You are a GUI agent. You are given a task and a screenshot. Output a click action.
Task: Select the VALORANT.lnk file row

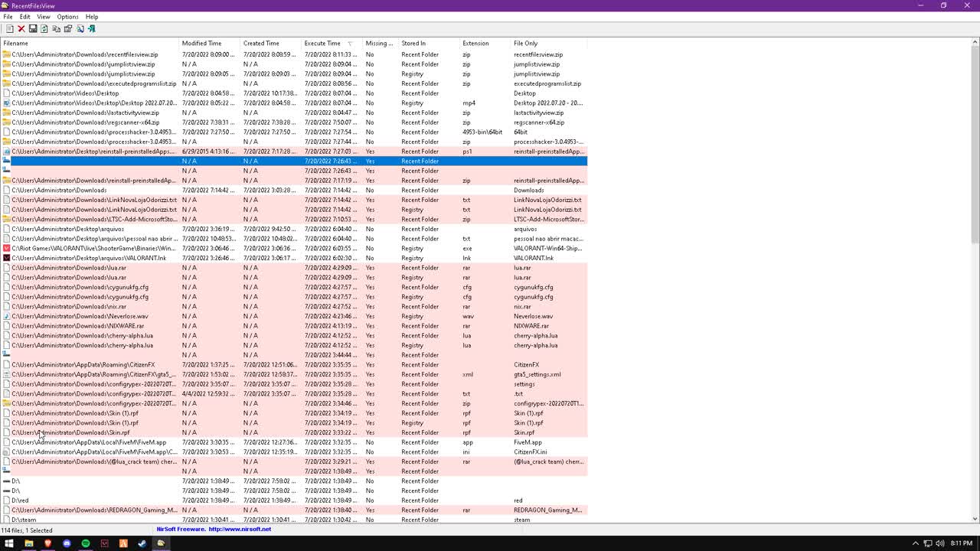89,258
